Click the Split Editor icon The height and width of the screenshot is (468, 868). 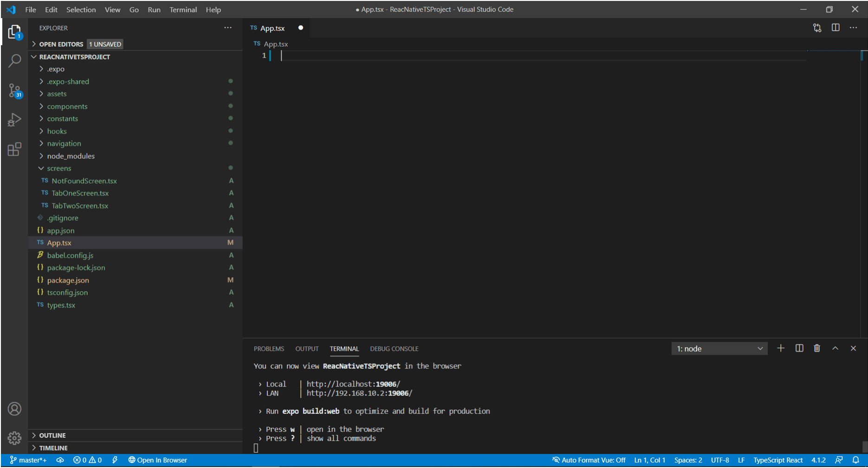(836, 28)
